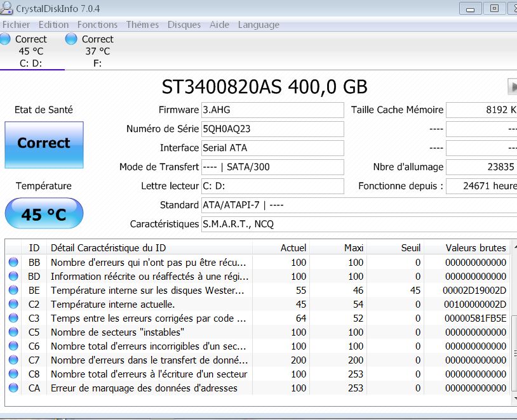Viewport: 517px width, 420px height.
Task: Select 'Nombre de secteurs "instables"' row text
Action: (x=117, y=332)
